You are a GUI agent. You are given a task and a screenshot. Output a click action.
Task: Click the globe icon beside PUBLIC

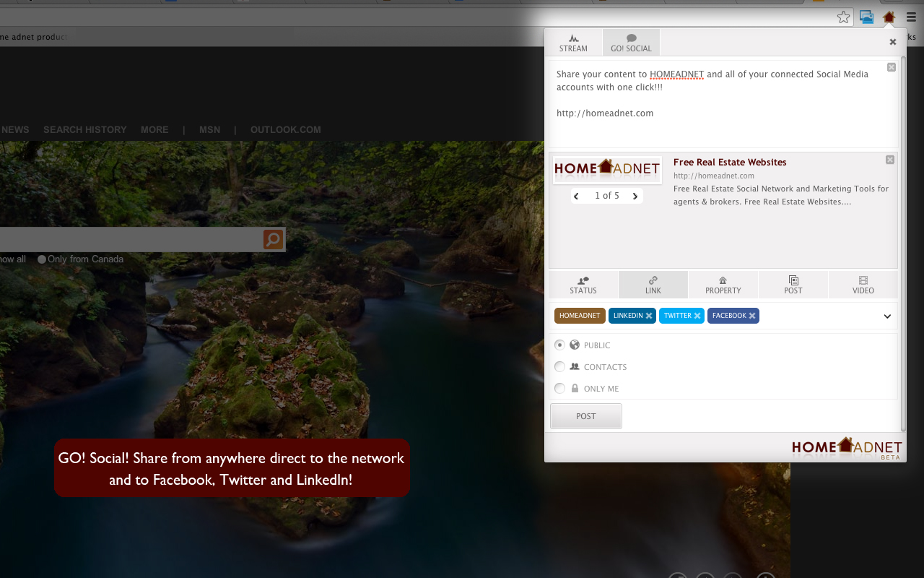pyautogui.click(x=575, y=345)
